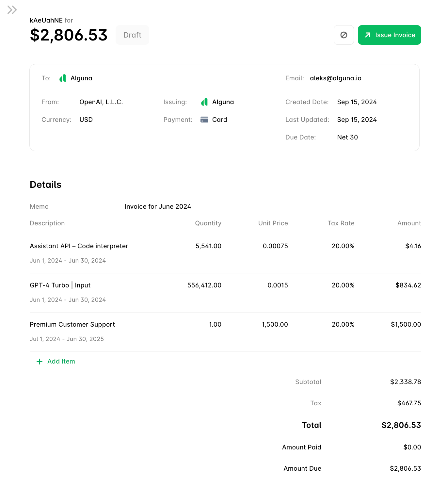
Task: Click the Payment value Card
Action: (x=220, y=120)
